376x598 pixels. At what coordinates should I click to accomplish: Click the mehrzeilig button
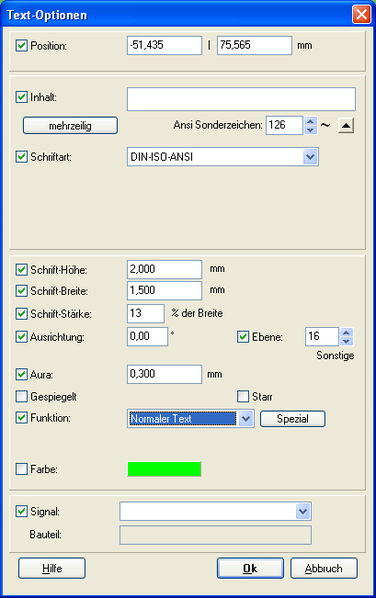click(70, 125)
